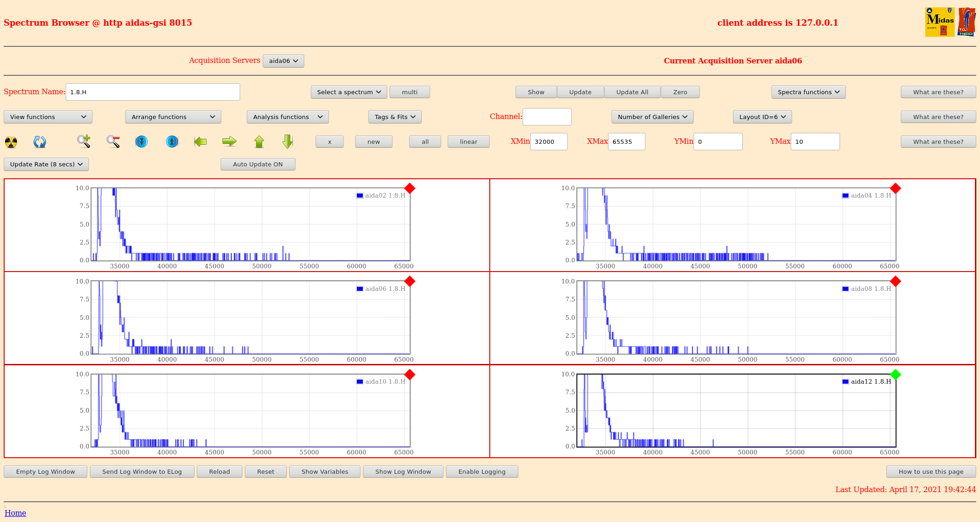Shift spectrum right with green right arrow
This screenshot has height=522, width=980.
click(x=229, y=142)
